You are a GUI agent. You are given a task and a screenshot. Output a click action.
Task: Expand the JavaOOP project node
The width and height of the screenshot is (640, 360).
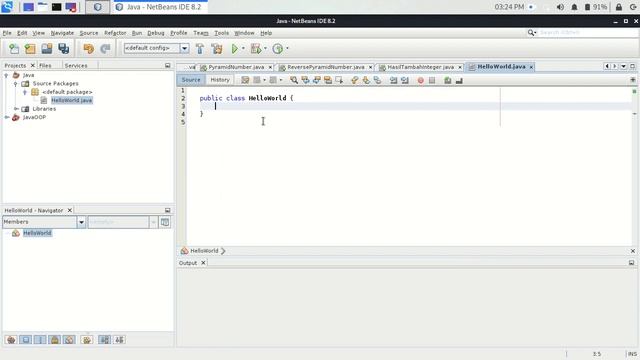pos(7,117)
